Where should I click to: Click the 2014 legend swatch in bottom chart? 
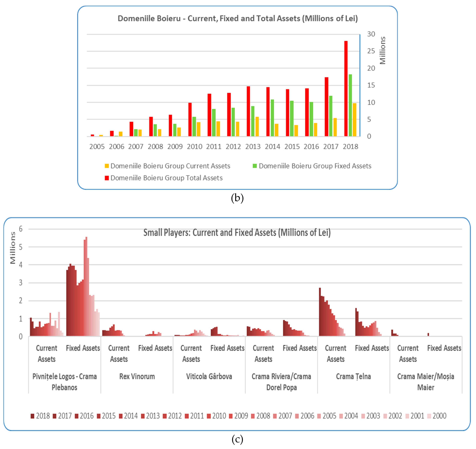point(121,416)
